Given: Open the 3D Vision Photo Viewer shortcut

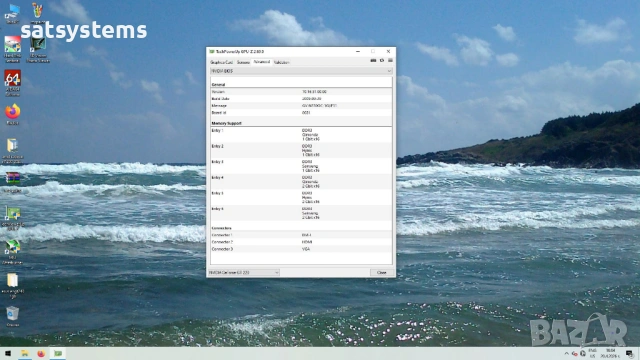Looking at the screenshot, I should click(38, 49).
